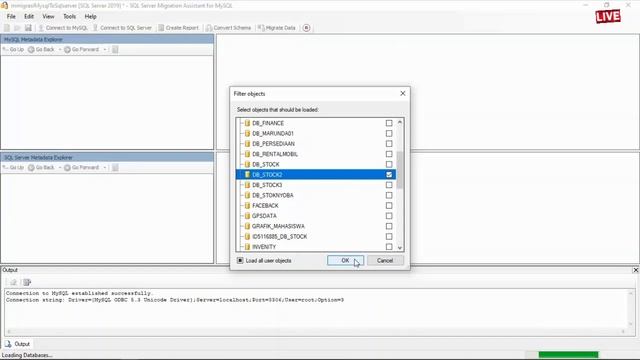This screenshot has height=360, width=640.
Task: Click Connect to MySQL in toolbar
Action: (x=63, y=28)
